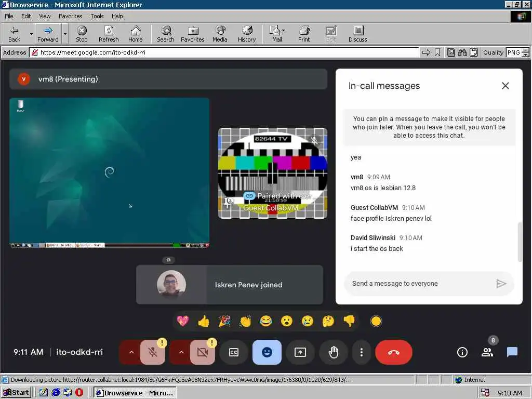
Task: Click the Present now share screen button
Action: (x=300, y=352)
